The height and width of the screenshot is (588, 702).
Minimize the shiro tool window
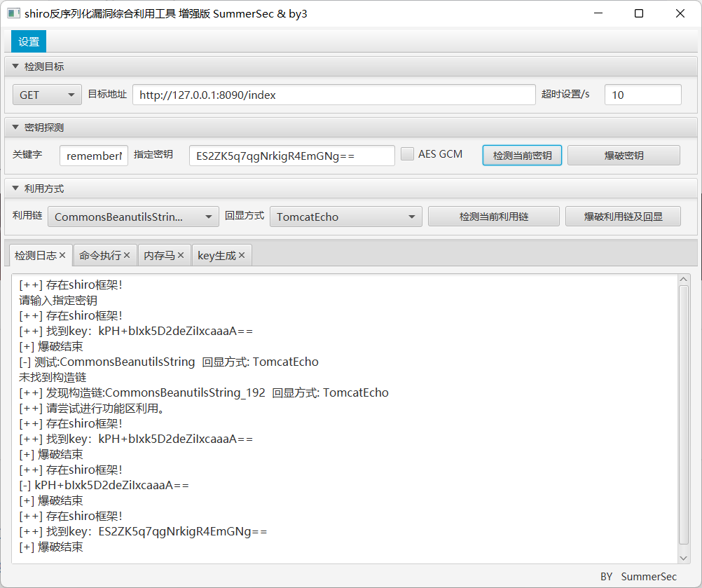(598, 13)
